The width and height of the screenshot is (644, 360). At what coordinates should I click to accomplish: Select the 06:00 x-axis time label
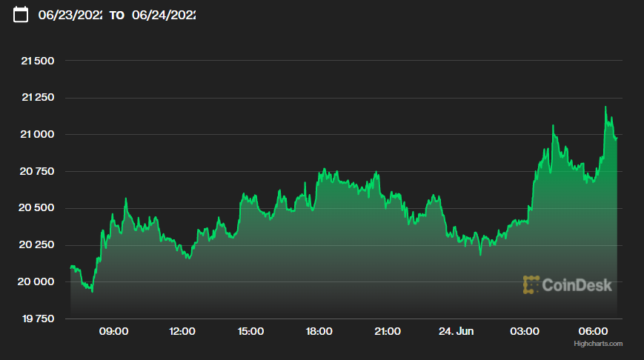[593, 331]
